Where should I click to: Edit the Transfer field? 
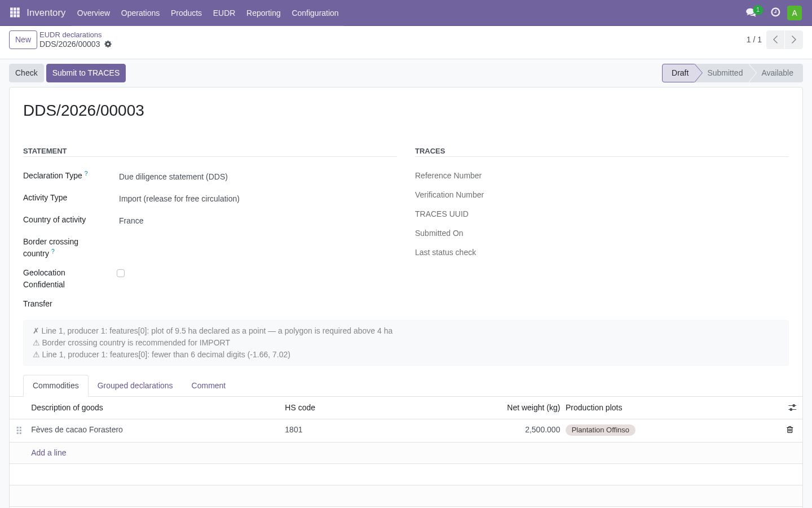[257, 304]
